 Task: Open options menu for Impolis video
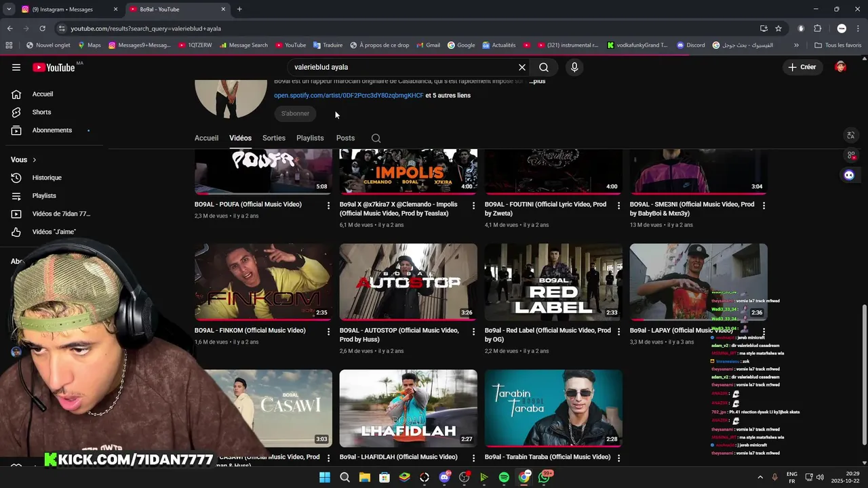point(473,205)
